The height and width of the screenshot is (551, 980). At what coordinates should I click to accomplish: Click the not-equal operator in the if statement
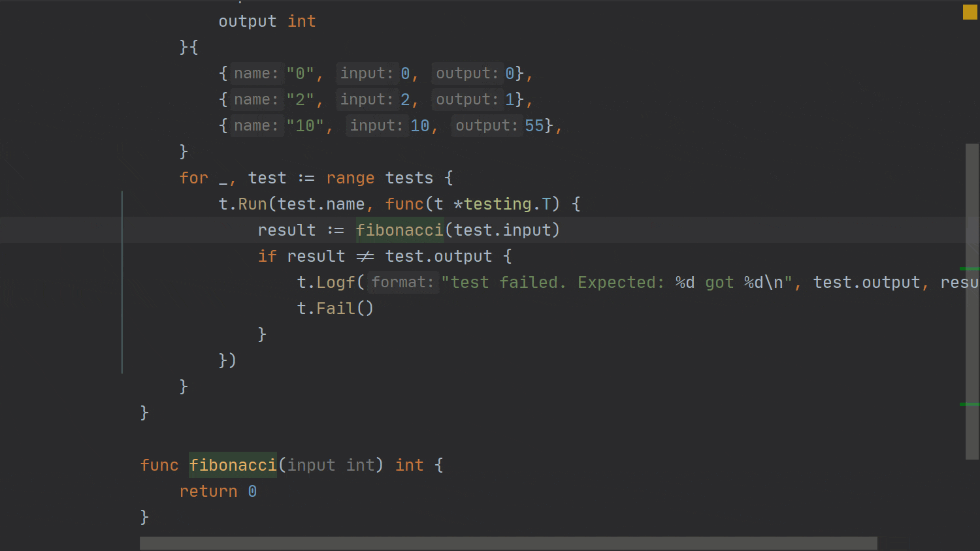[x=365, y=256]
